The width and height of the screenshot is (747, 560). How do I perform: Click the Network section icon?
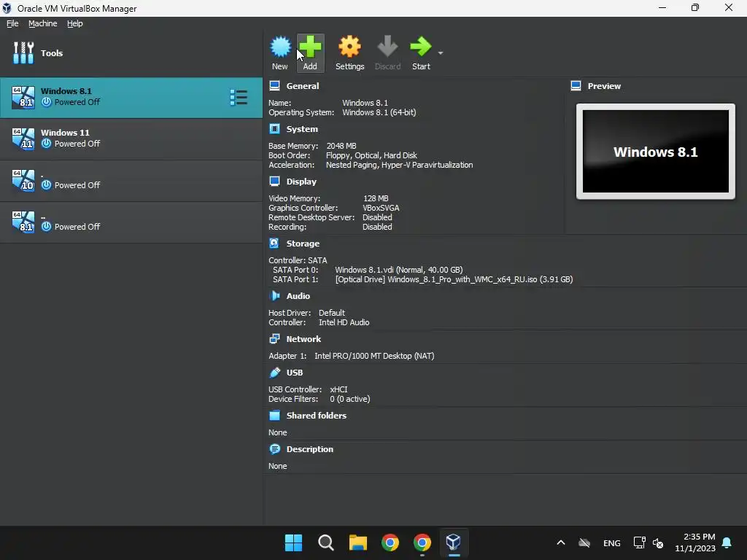coord(274,338)
